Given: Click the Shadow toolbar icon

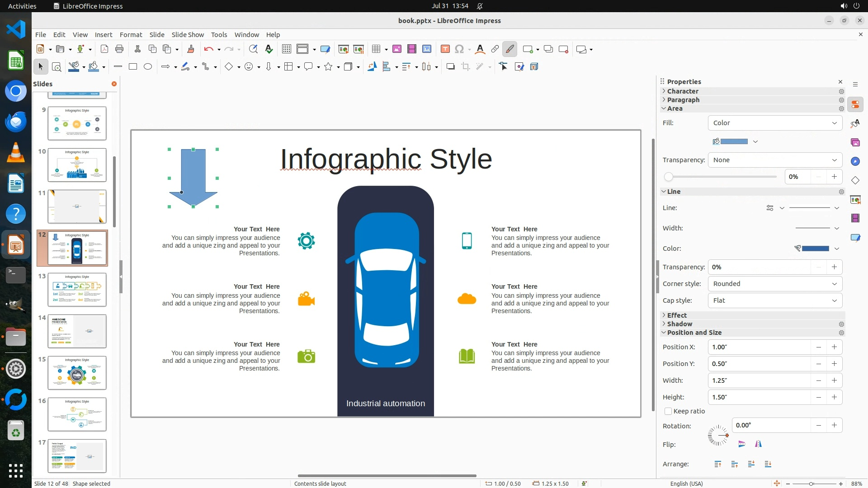Looking at the screenshot, I should (x=450, y=67).
